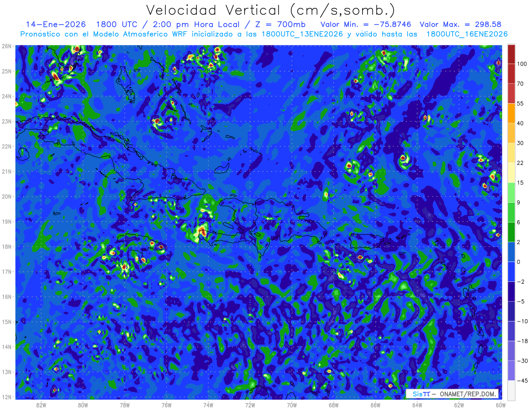The width and height of the screenshot is (532, 411).
Task: Click the '76W' longitude label
Action: pyautogui.click(x=166, y=404)
